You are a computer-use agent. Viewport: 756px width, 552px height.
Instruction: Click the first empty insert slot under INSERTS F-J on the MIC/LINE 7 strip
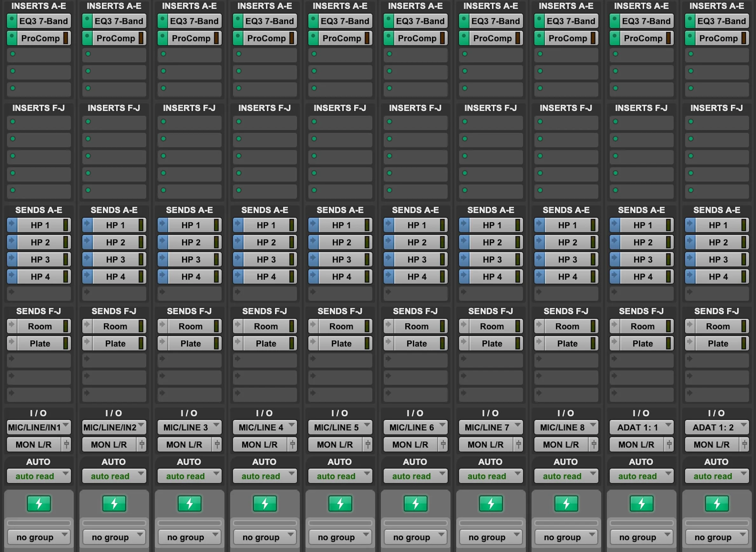click(x=491, y=122)
